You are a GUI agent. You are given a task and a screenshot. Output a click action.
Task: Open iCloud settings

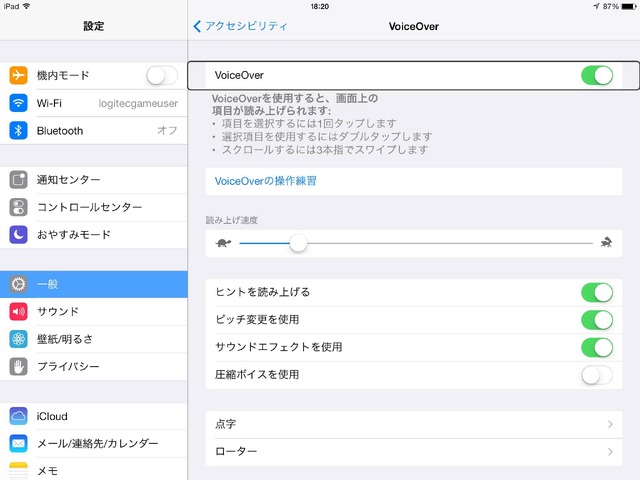click(93, 416)
